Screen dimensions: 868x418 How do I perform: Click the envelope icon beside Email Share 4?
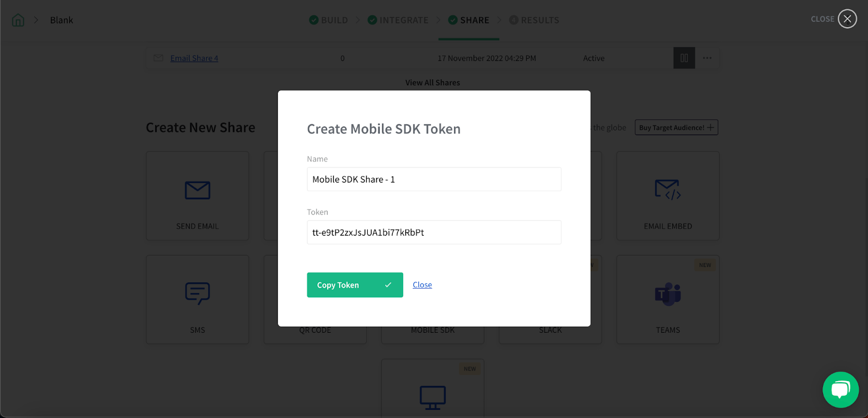pos(158,58)
